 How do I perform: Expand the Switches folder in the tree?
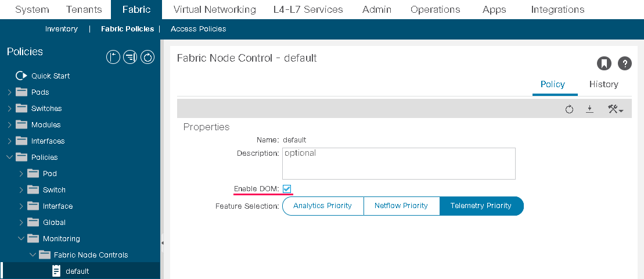tap(9, 109)
